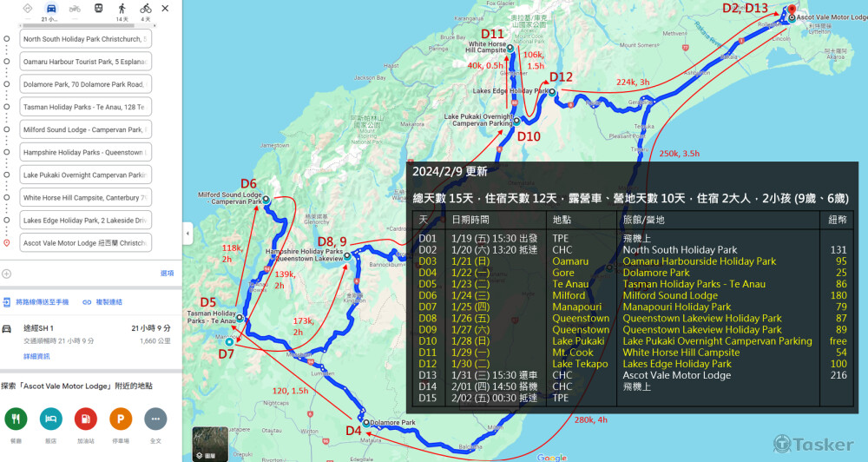Click the Google logo on the map

point(551,457)
